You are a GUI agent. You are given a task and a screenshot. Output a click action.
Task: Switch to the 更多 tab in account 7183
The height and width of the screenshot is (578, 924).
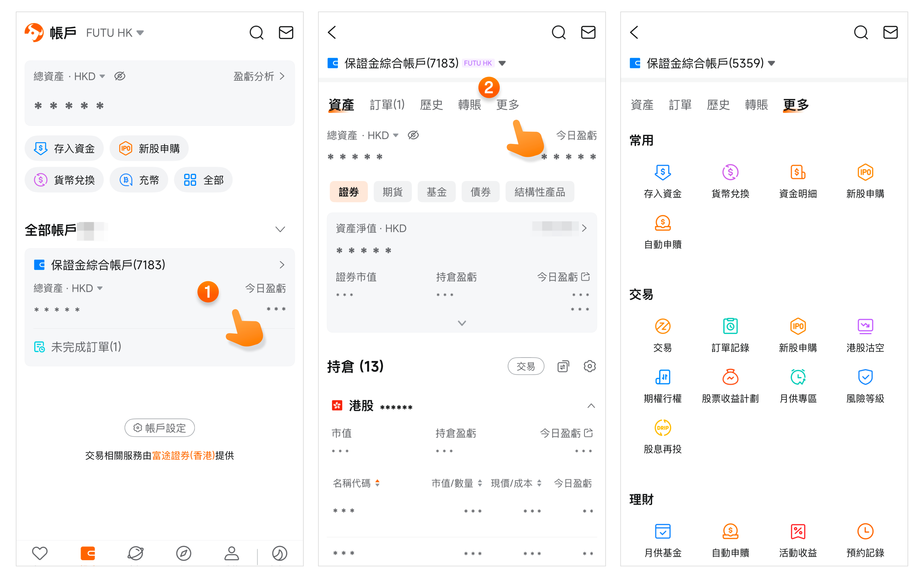coord(507,104)
